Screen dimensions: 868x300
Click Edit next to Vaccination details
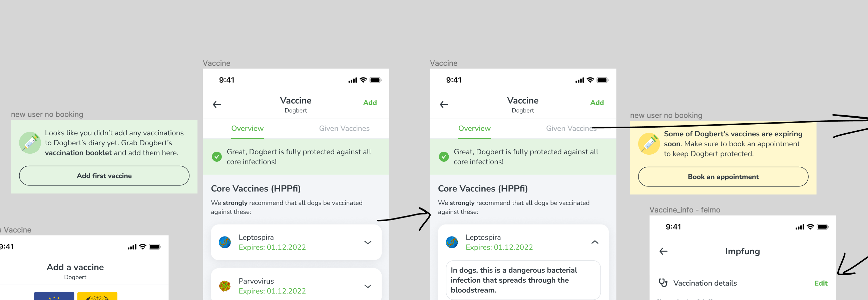(x=821, y=283)
